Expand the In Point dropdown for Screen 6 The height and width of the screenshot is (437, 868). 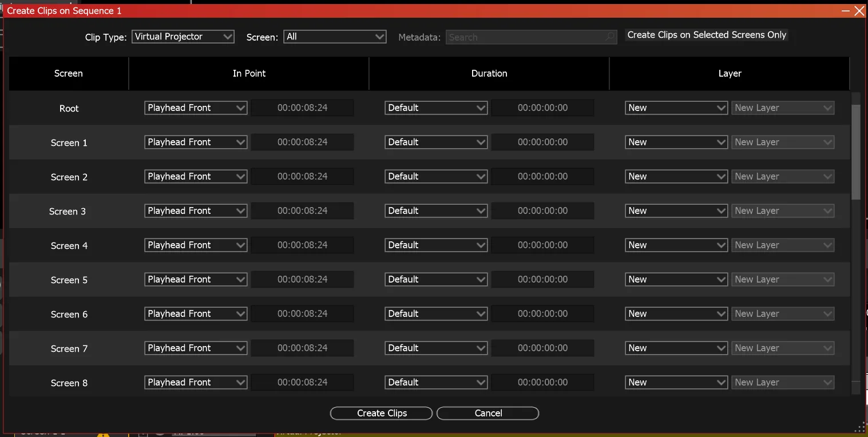196,313
